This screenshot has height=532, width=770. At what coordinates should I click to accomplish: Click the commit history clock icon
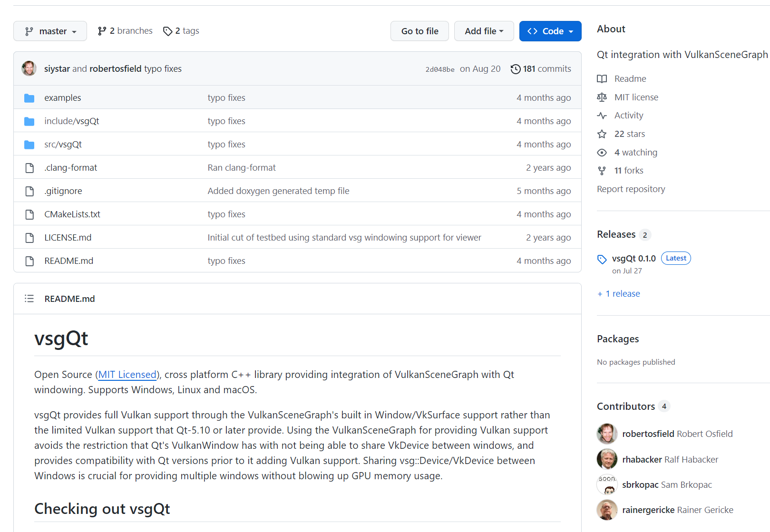click(516, 69)
